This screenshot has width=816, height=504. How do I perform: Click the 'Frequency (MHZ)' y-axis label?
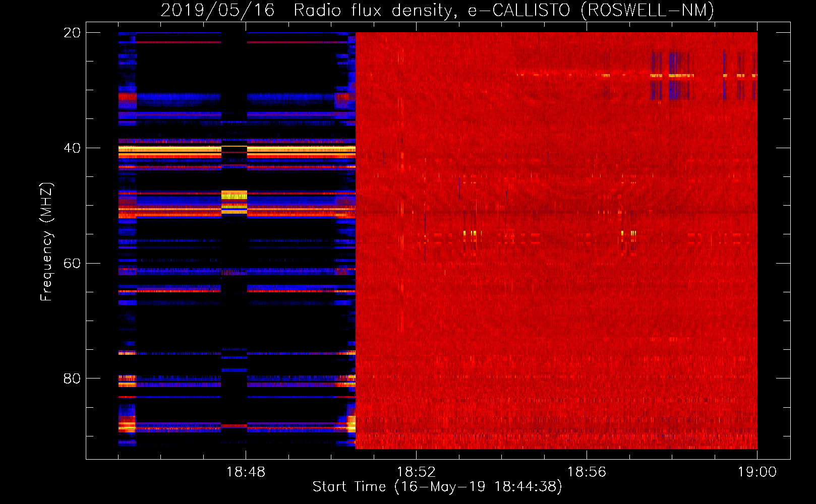pos(46,242)
